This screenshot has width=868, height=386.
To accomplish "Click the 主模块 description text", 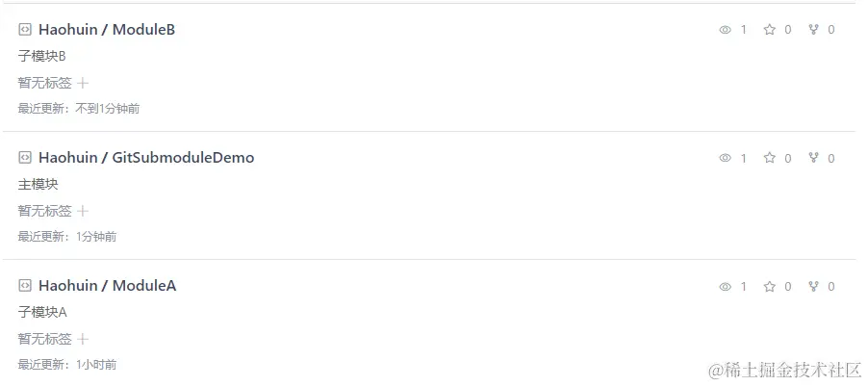I will click(x=38, y=185).
